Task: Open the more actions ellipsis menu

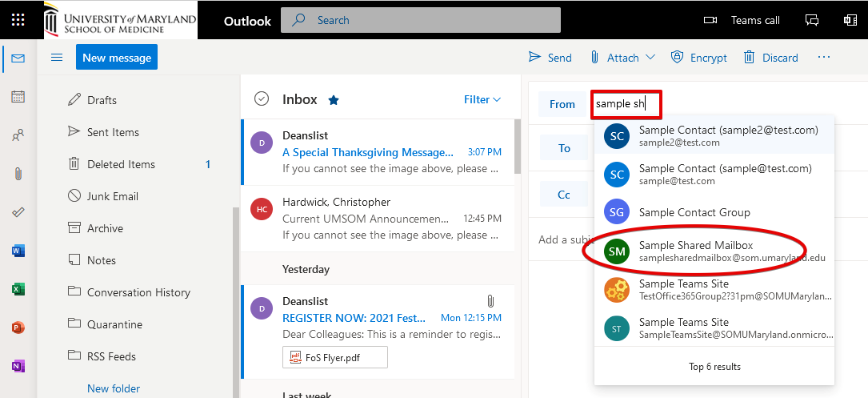Action: (824, 58)
